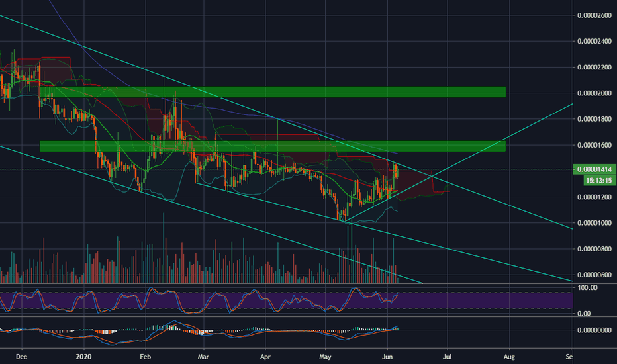
Task: Click the 0.00002400 price axis label
Action: pyautogui.click(x=594, y=41)
